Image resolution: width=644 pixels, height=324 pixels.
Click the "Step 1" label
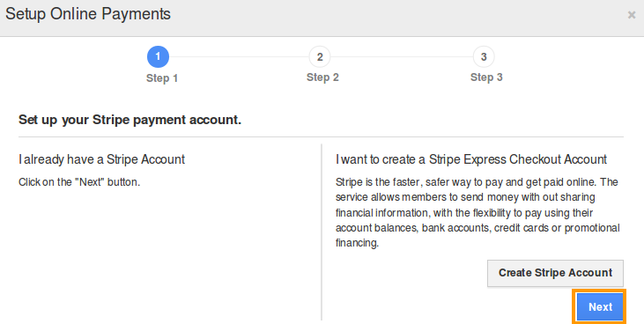[162, 78]
